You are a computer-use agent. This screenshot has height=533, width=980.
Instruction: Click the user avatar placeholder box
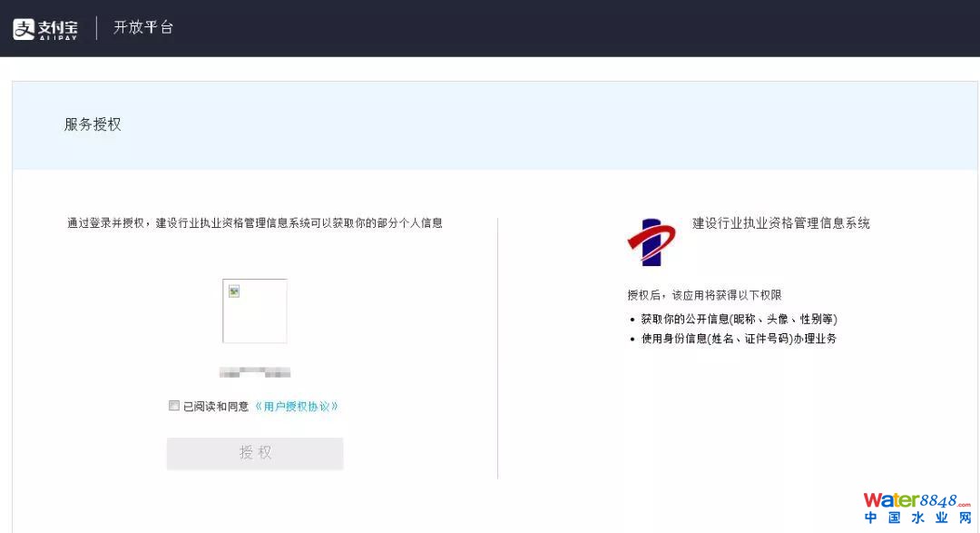[x=255, y=311]
